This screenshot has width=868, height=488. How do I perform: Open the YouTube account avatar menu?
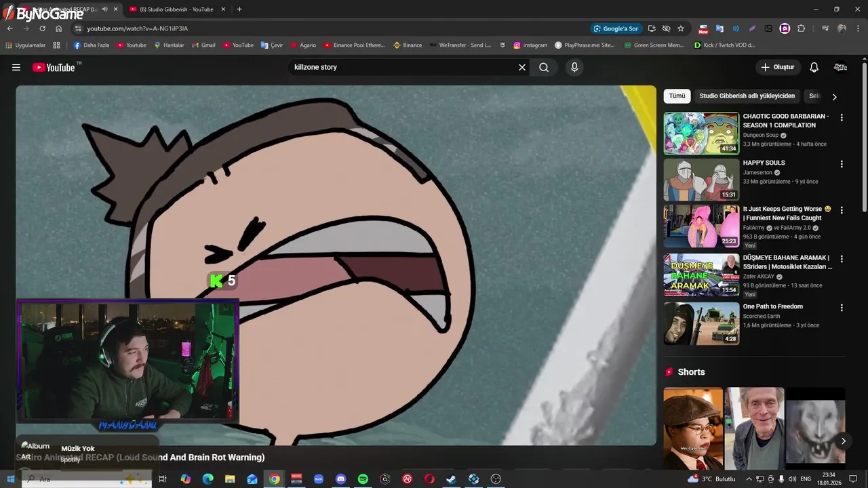coord(840,67)
